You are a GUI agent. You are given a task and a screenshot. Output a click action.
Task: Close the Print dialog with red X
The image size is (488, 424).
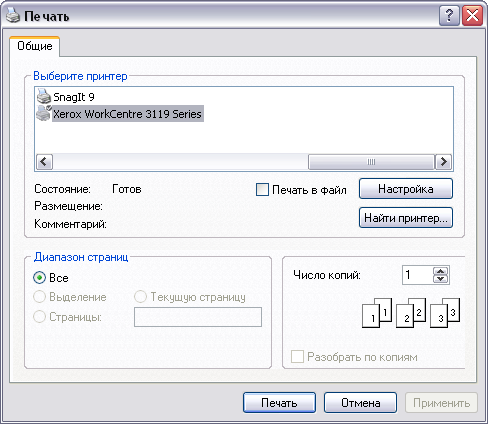pos(472,15)
